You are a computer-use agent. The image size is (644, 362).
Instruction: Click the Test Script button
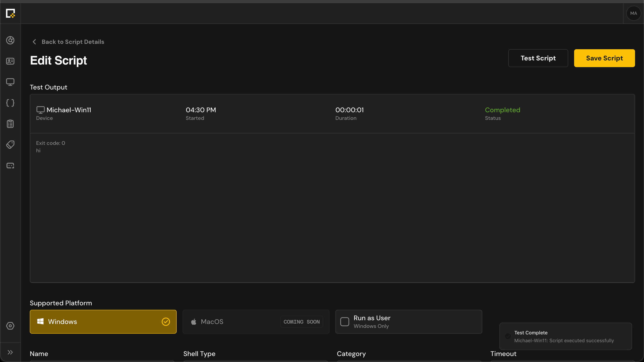538,58
